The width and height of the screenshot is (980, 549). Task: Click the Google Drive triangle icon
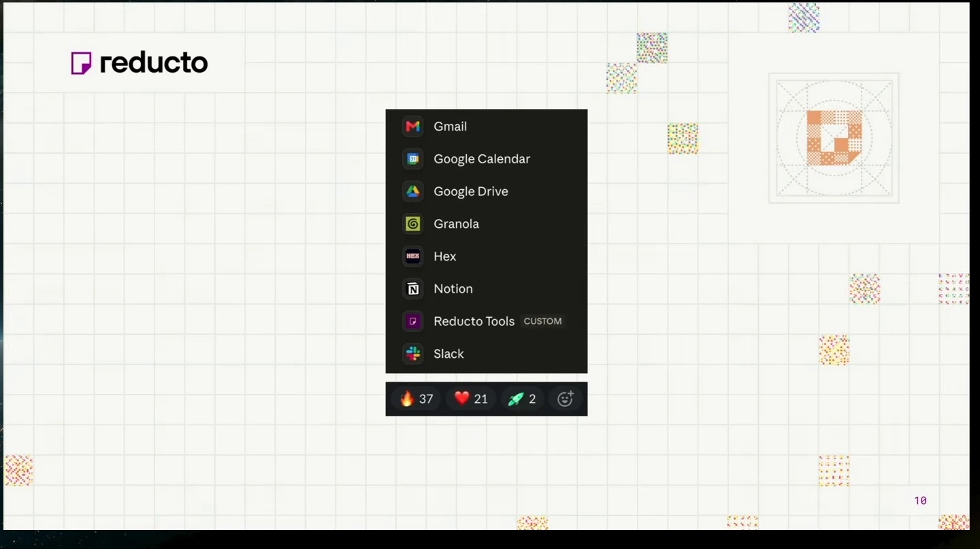click(412, 191)
